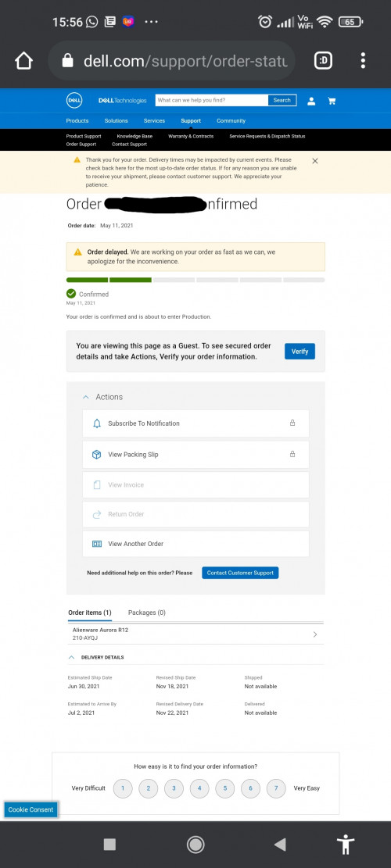Collapse the Actions section
This screenshot has width=391, height=868.
click(86, 397)
